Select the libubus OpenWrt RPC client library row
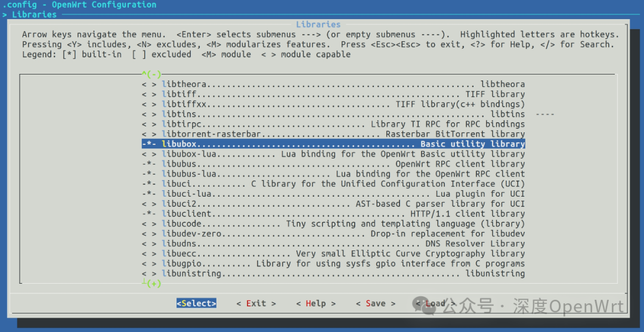This screenshot has height=332, width=644. pyautogui.click(x=333, y=164)
